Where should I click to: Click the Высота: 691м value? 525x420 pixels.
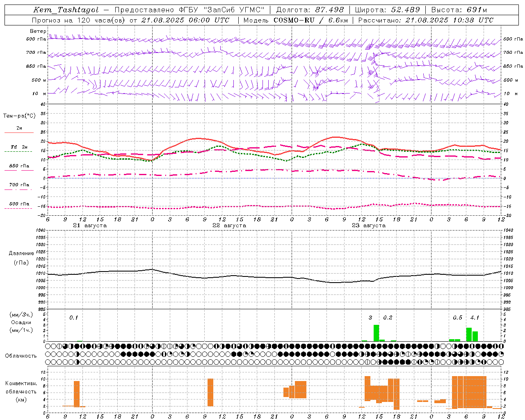(459, 10)
